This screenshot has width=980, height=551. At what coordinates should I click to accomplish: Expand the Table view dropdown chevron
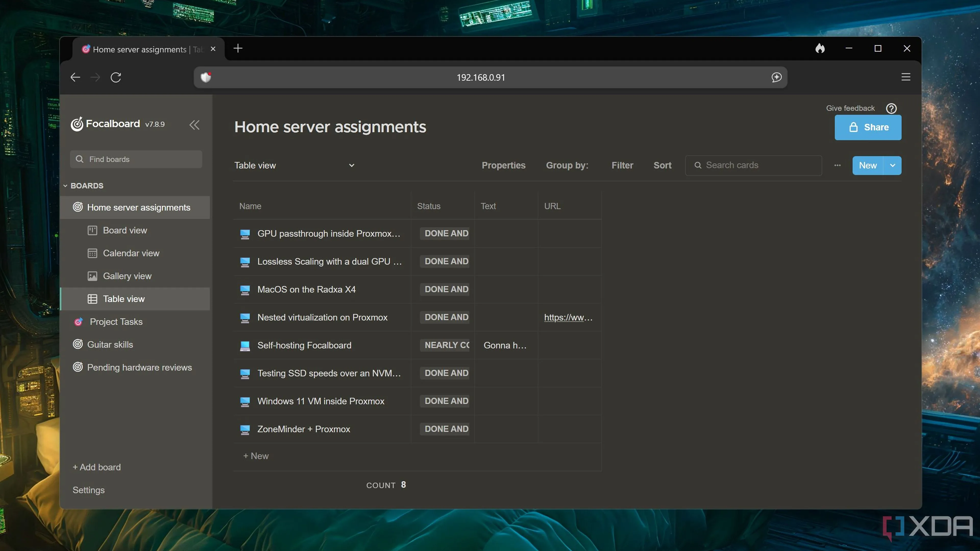351,165
